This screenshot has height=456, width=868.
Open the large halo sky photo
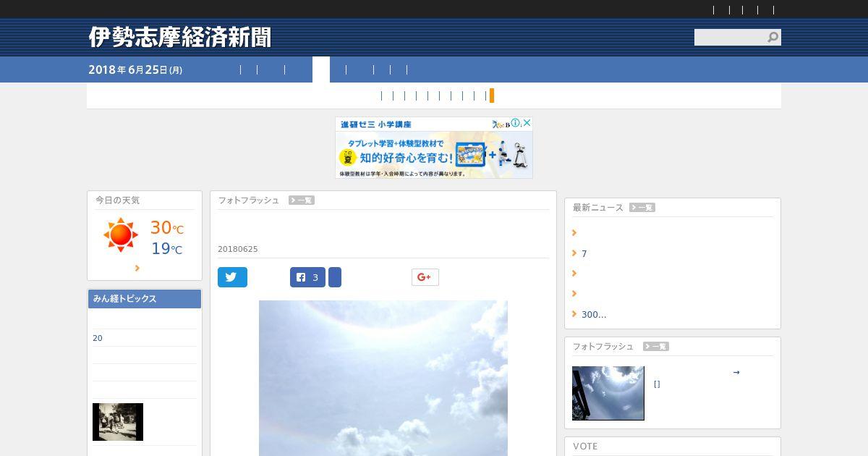tap(383, 378)
